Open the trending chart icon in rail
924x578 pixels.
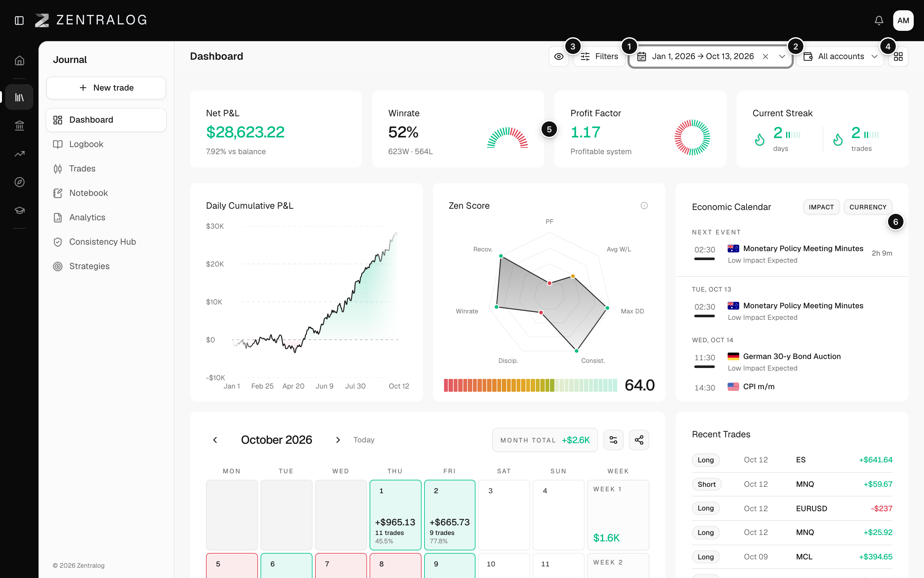(20, 154)
